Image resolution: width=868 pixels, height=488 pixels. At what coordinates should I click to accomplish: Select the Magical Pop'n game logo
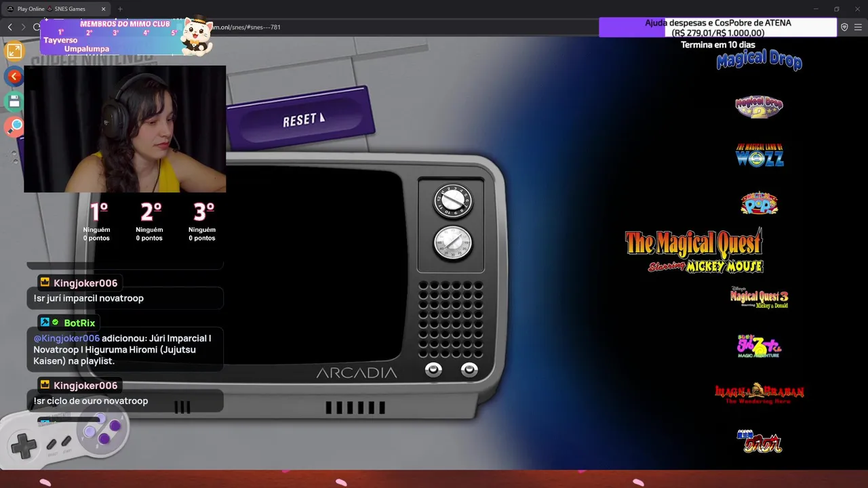[759, 203]
